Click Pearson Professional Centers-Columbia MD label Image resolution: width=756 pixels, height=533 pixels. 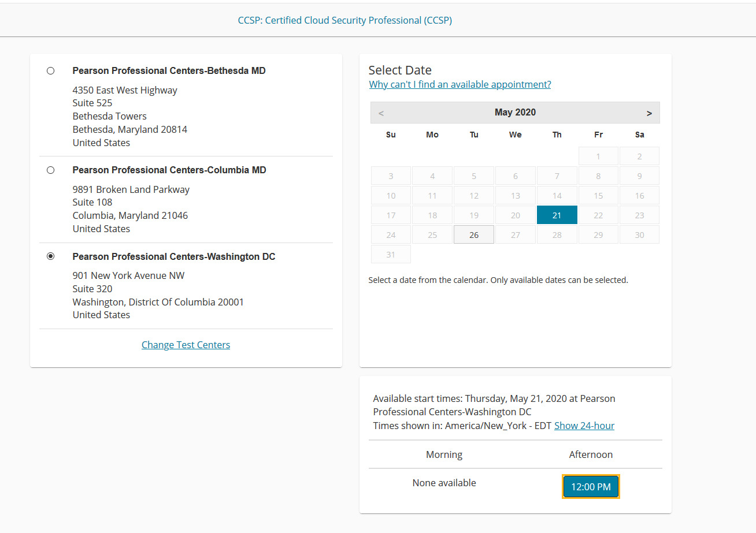[x=169, y=170]
